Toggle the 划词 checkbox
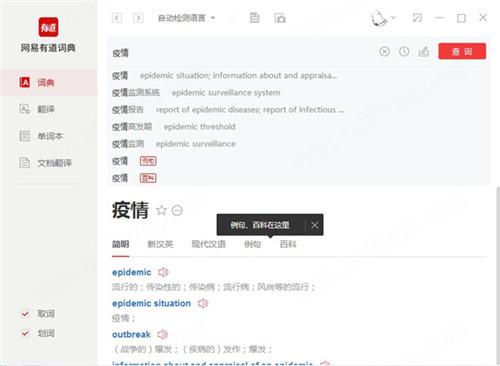Viewport: 500px width, 366px height. point(25,333)
